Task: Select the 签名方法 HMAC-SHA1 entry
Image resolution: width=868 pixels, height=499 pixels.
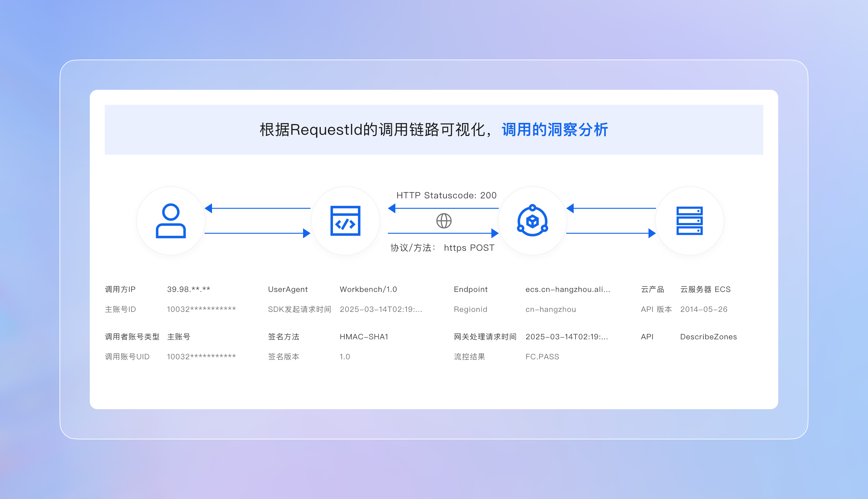Action: click(364, 337)
